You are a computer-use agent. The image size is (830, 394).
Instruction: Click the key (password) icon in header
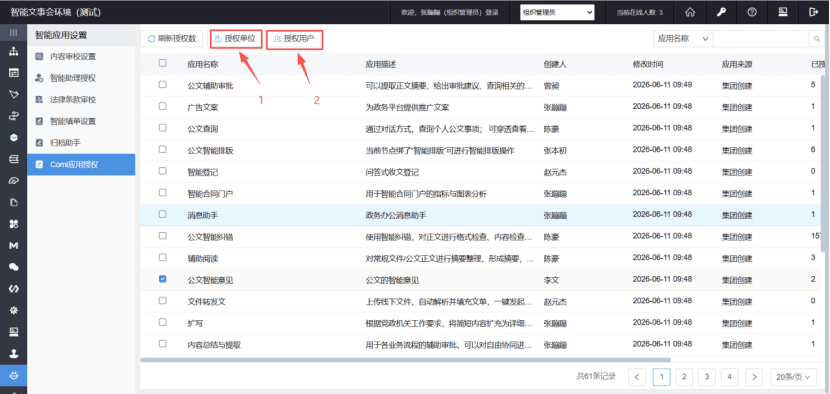tap(721, 12)
